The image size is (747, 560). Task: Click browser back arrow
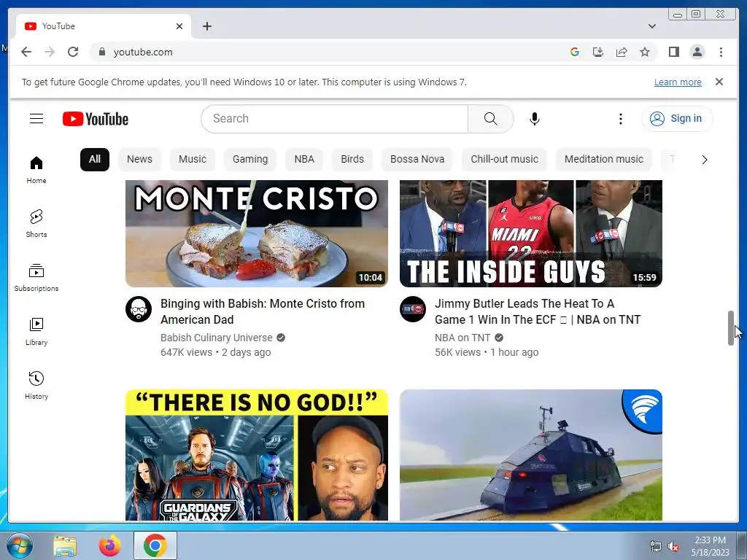[26, 52]
